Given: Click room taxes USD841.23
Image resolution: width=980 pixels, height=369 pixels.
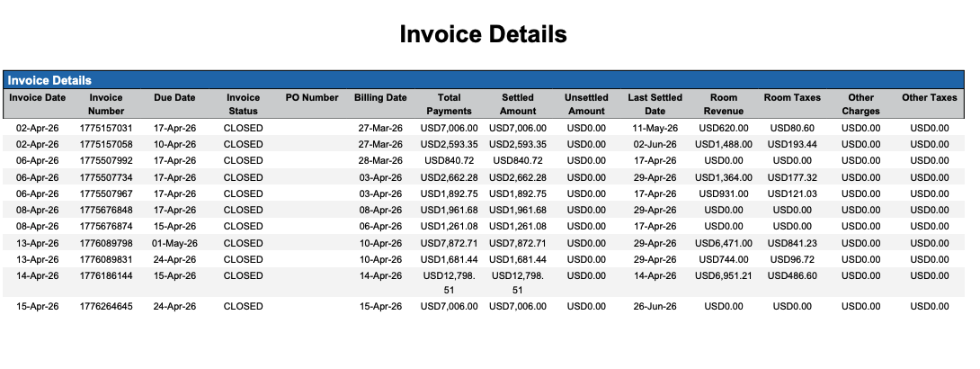Looking at the screenshot, I should pyautogui.click(x=792, y=243).
